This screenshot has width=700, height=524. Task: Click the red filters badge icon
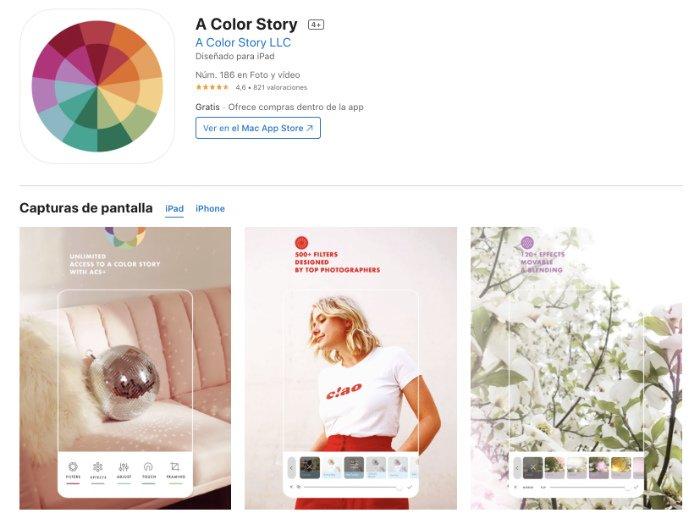[x=302, y=243]
